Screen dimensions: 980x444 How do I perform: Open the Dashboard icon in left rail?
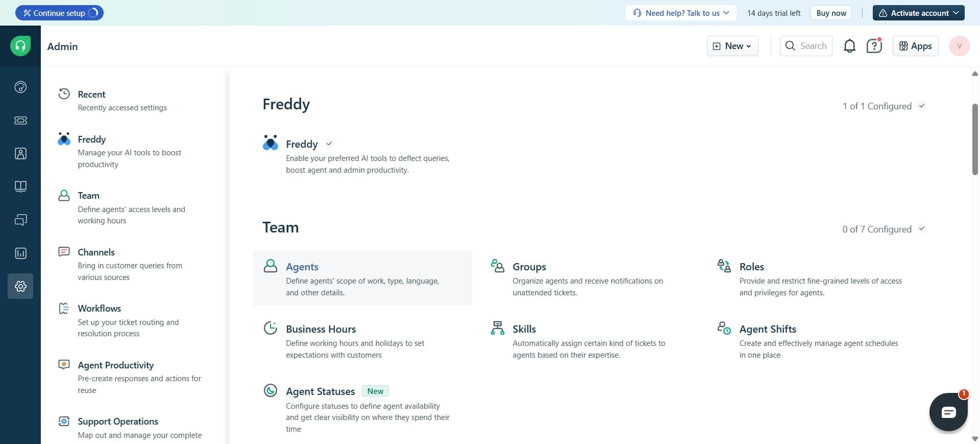pos(20,87)
